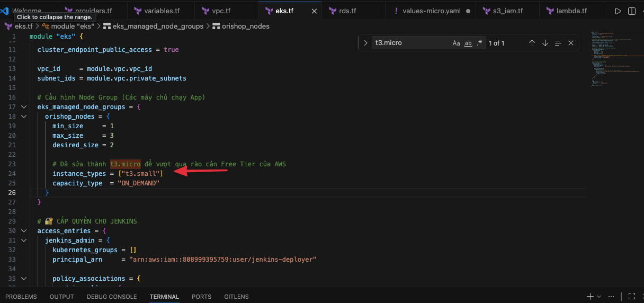644x303 pixels.
Task: Go to next match in find widget
Action: point(545,43)
